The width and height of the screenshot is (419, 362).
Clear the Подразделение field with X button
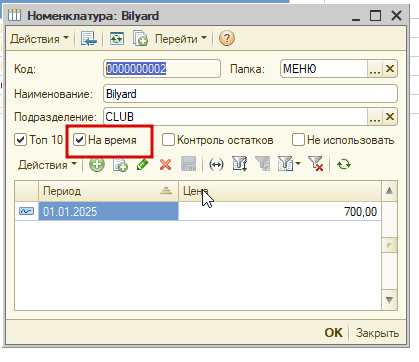pyautogui.click(x=390, y=117)
